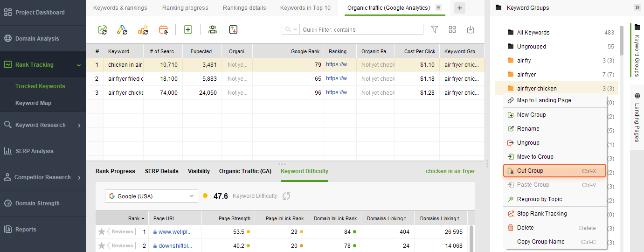Viewport: 644px width, 252px height.
Task: Collapse the Keyword Groups panel with double chevron
Action: (637, 7)
